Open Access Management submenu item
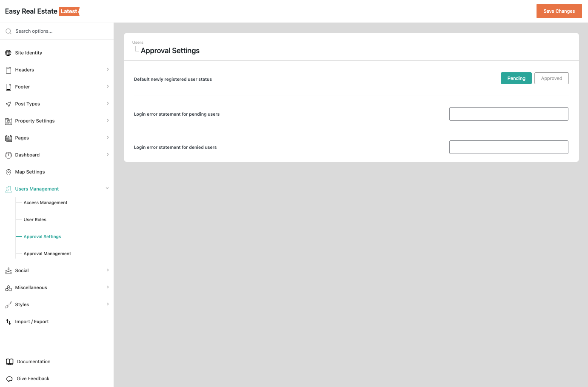Image resolution: width=588 pixels, height=387 pixels. pos(46,202)
